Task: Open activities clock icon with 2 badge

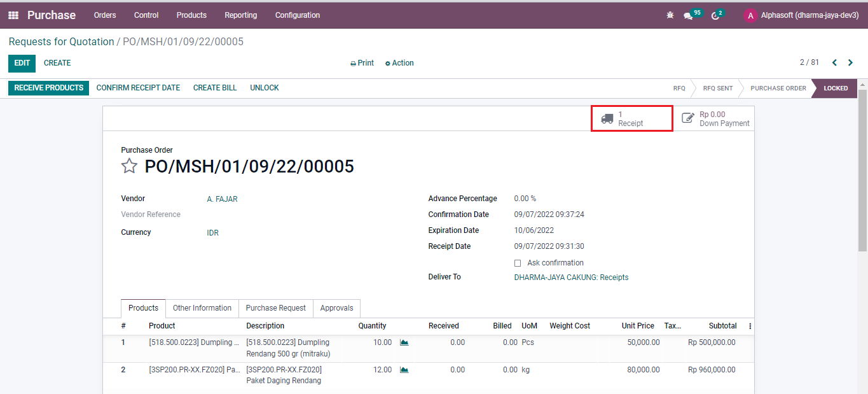Action: point(715,15)
